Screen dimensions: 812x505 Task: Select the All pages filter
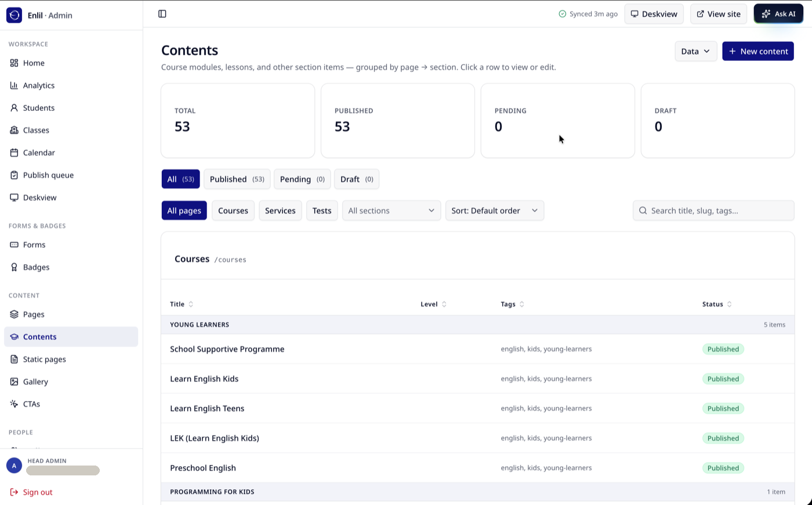pyautogui.click(x=184, y=211)
